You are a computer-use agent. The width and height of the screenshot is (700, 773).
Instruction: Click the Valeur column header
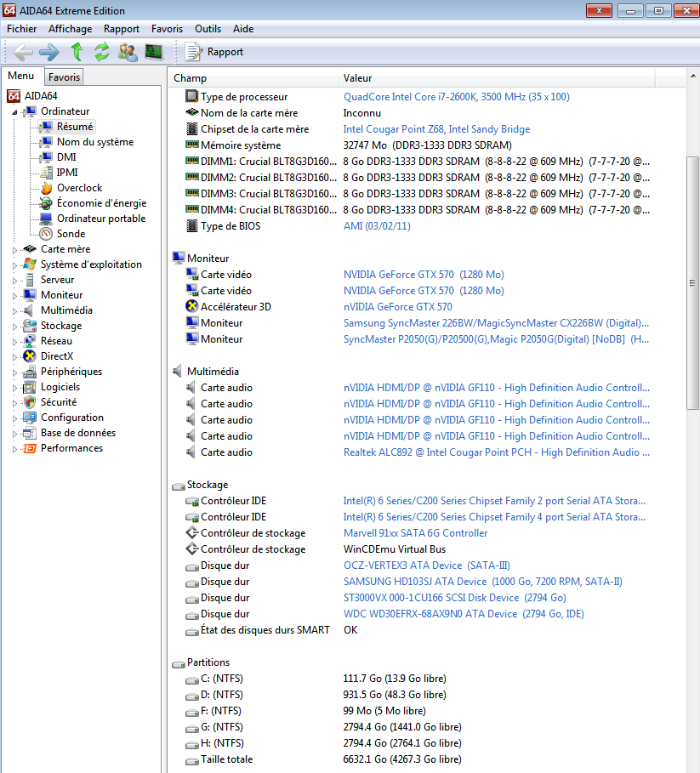(x=357, y=78)
